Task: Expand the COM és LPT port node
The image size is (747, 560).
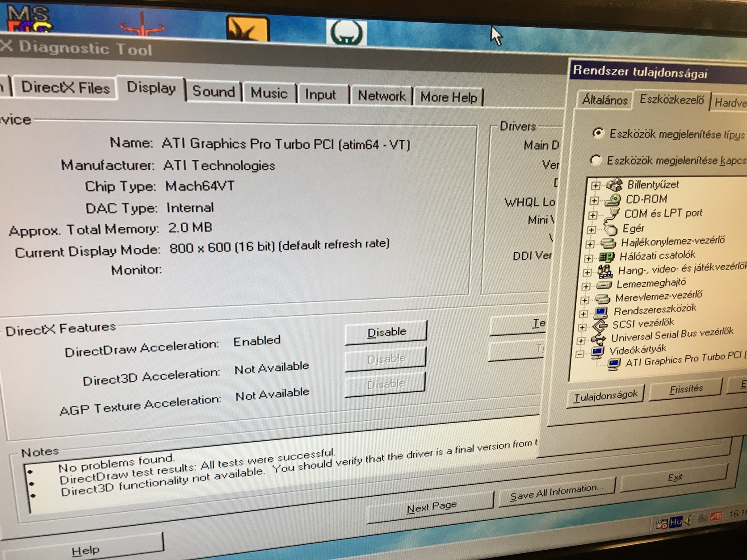Action: pyautogui.click(x=592, y=215)
